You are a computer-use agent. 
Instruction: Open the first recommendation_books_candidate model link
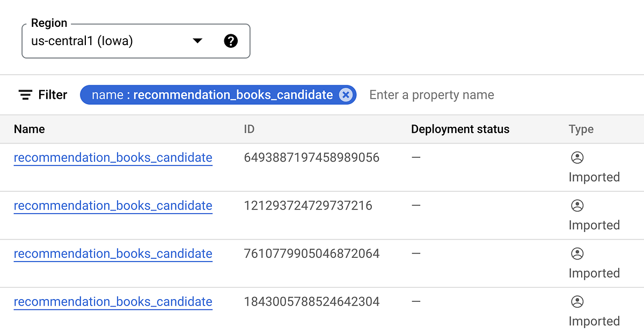point(113,157)
